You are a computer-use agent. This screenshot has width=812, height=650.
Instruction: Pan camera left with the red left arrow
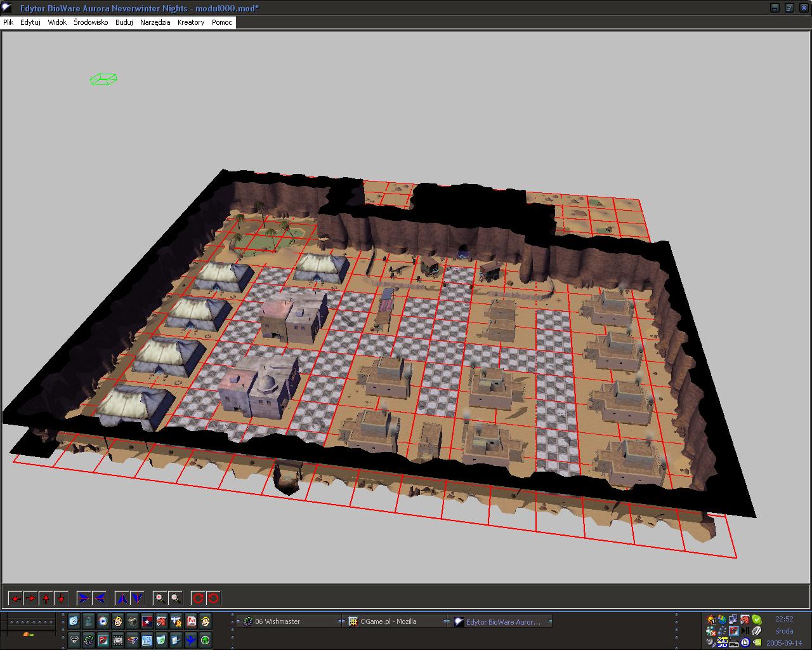coord(15,598)
